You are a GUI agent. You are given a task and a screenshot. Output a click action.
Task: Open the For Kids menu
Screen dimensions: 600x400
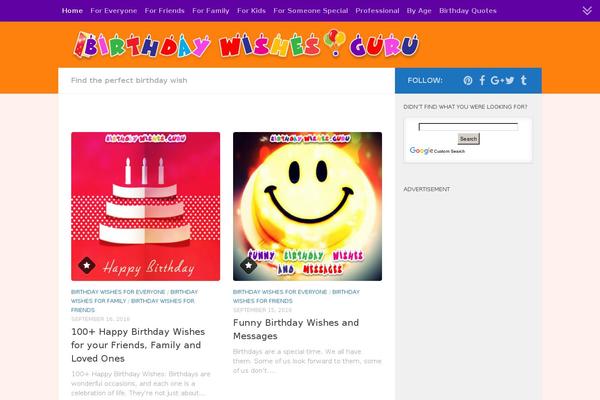pos(251,11)
